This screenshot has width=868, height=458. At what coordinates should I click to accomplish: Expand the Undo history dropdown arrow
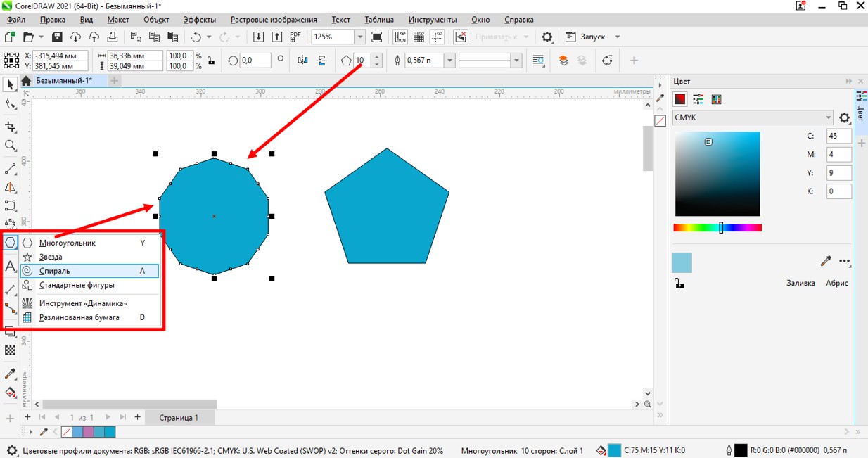209,37
